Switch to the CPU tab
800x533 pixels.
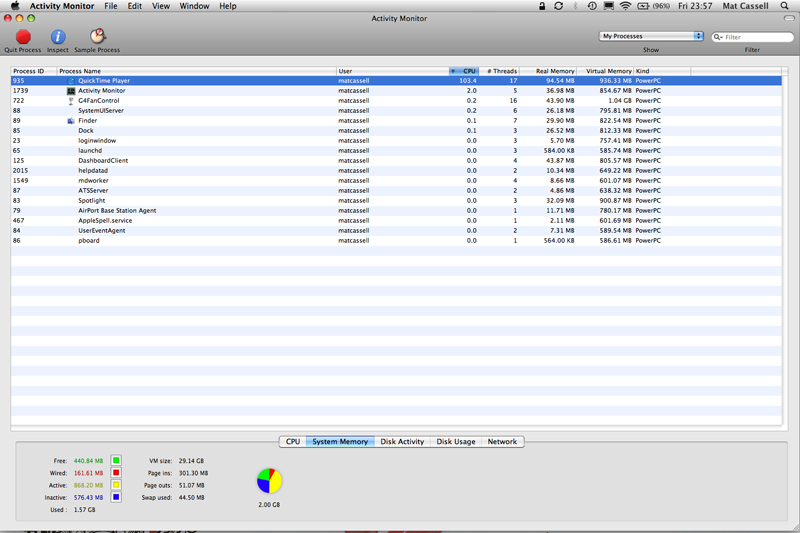click(x=293, y=442)
